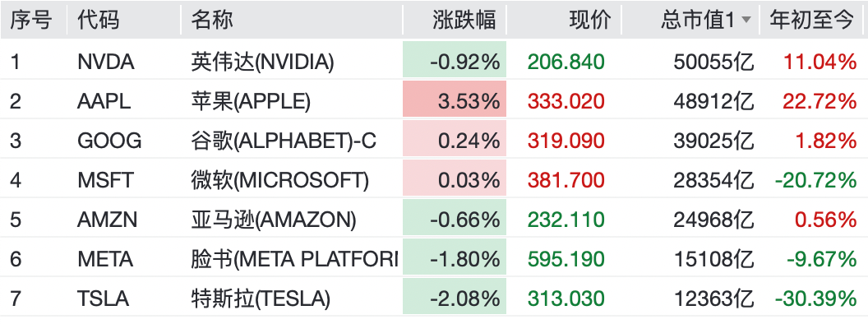This screenshot has width=868, height=324.
Task: Click the 总市值1 column header text
Action: tap(698, 20)
